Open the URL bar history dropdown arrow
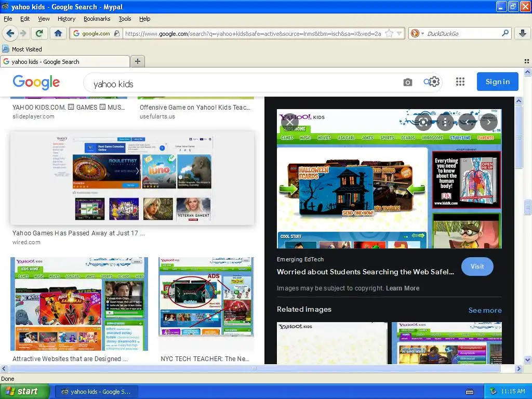This screenshot has height=399, width=532. click(x=400, y=33)
